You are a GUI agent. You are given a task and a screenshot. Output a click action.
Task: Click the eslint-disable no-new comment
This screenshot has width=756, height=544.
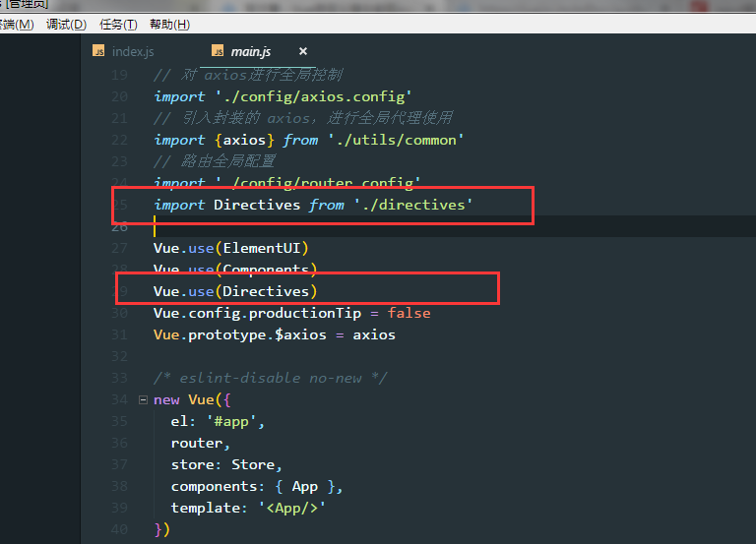tap(271, 379)
